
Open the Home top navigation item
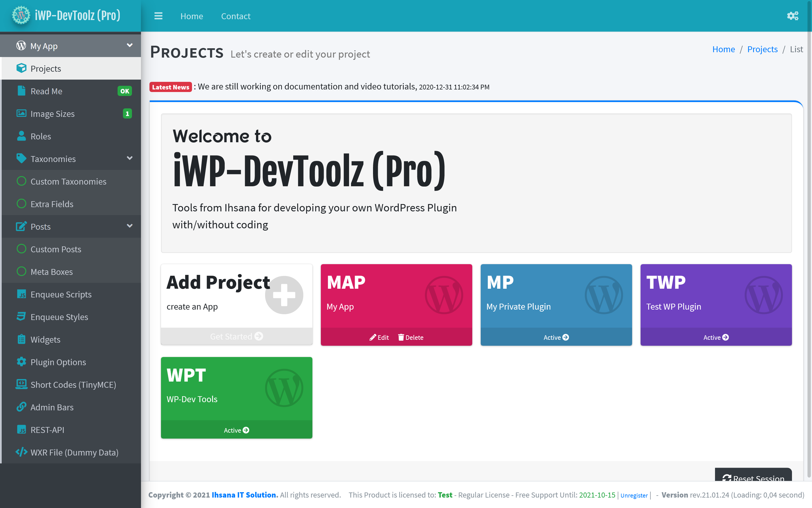[192, 16]
